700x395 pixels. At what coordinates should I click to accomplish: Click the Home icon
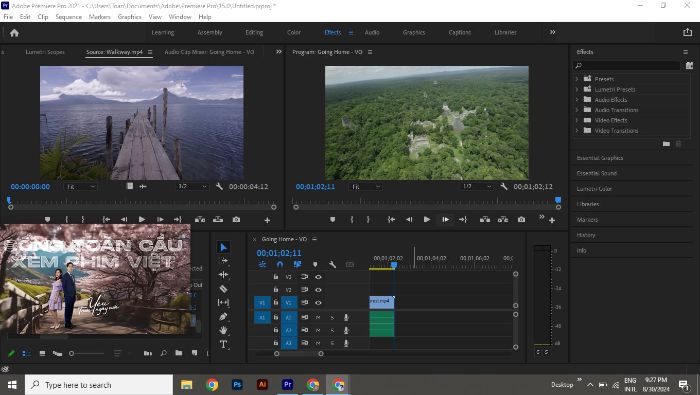tap(14, 33)
